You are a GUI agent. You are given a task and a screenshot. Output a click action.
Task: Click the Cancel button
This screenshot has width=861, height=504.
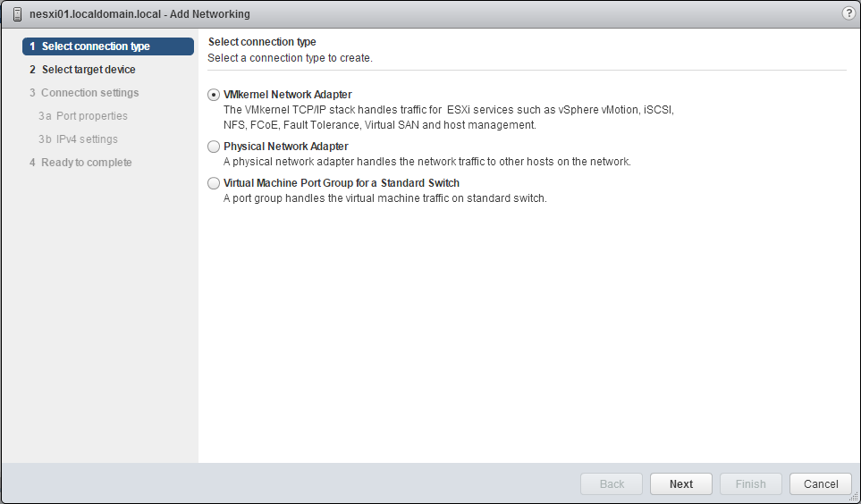[821, 483]
